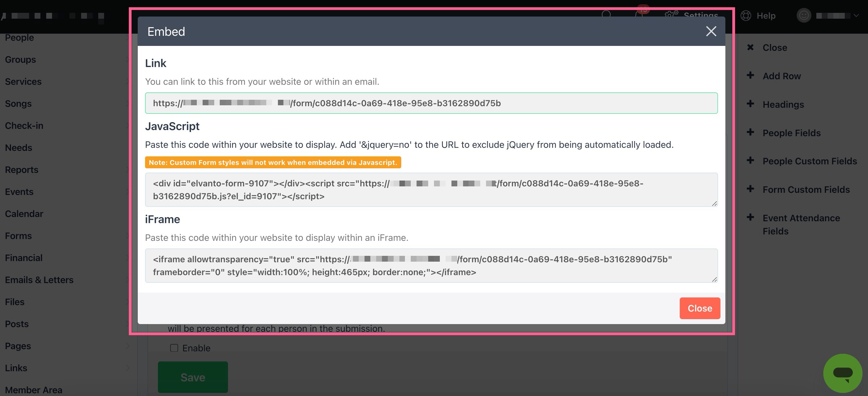Screen dimensions: 868x396
Task: Open Files in the sidebar
Action: pos(14,302)
